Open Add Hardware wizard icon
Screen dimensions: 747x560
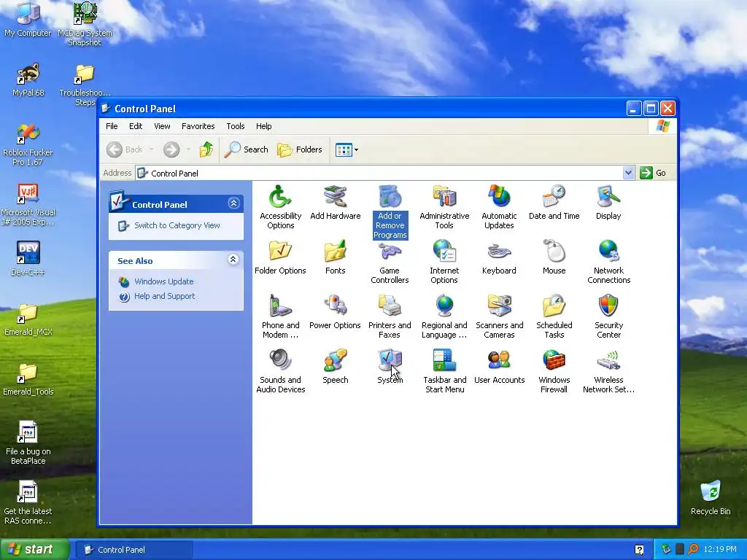click(x=335, y=203)
